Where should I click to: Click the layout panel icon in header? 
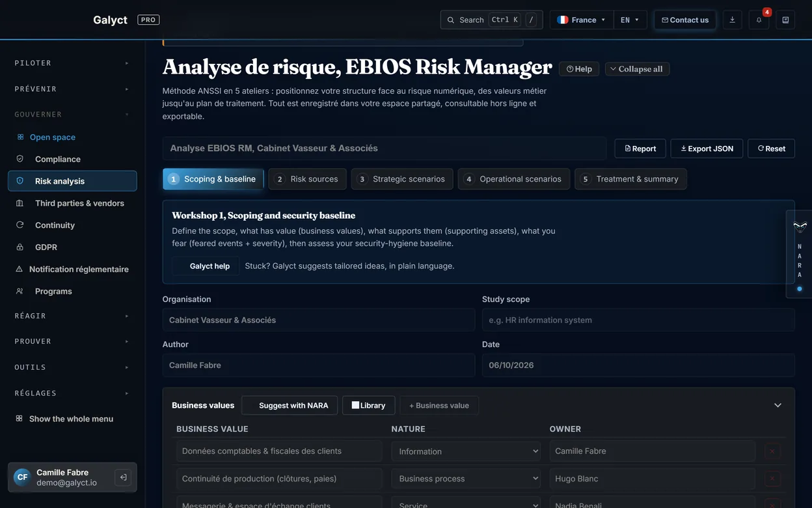click(x=785, y=20)
